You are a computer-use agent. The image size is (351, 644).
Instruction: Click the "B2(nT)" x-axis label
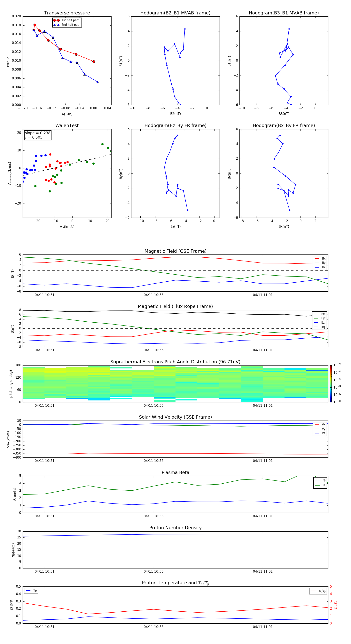click(x=175, y=114)
